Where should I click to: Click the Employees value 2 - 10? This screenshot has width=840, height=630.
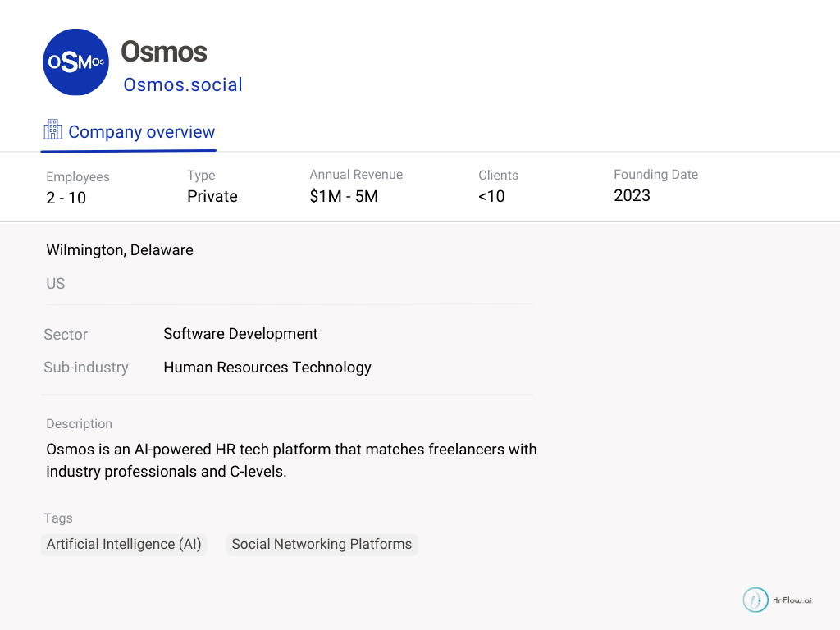(x=66, y=198)
